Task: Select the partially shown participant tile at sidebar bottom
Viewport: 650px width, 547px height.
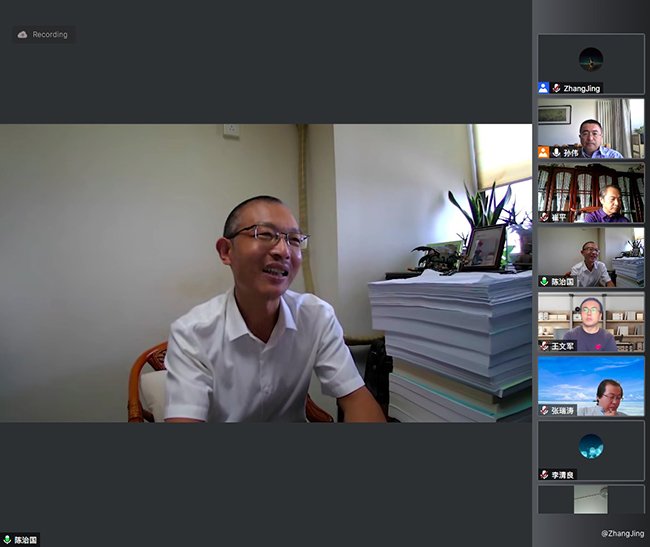Action: coord(591,500)
